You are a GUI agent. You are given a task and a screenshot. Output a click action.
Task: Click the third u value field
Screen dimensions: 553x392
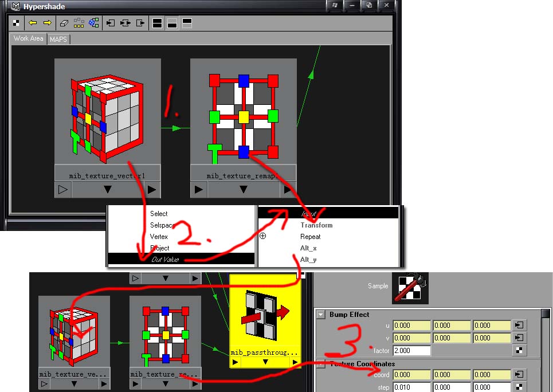[492, 326]
